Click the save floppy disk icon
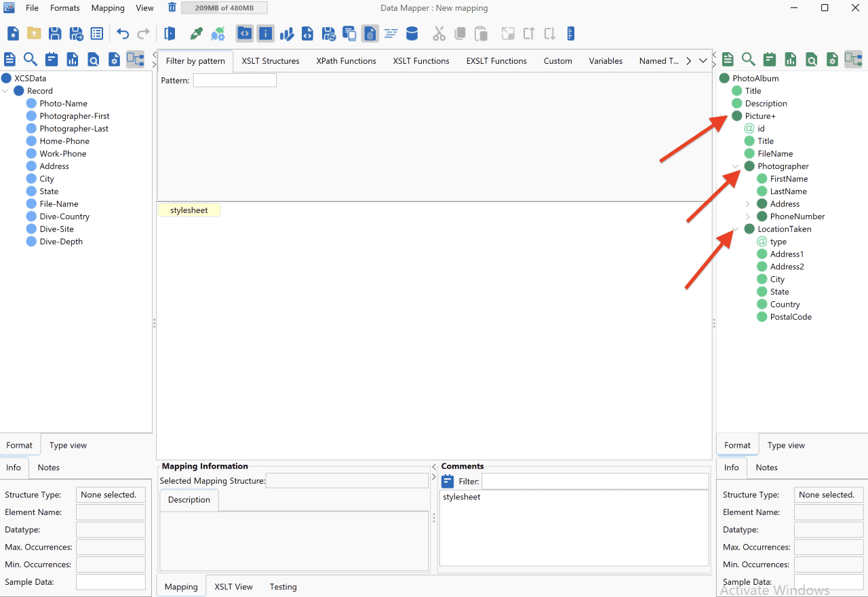The image size is (868, 597). (55, 33)
